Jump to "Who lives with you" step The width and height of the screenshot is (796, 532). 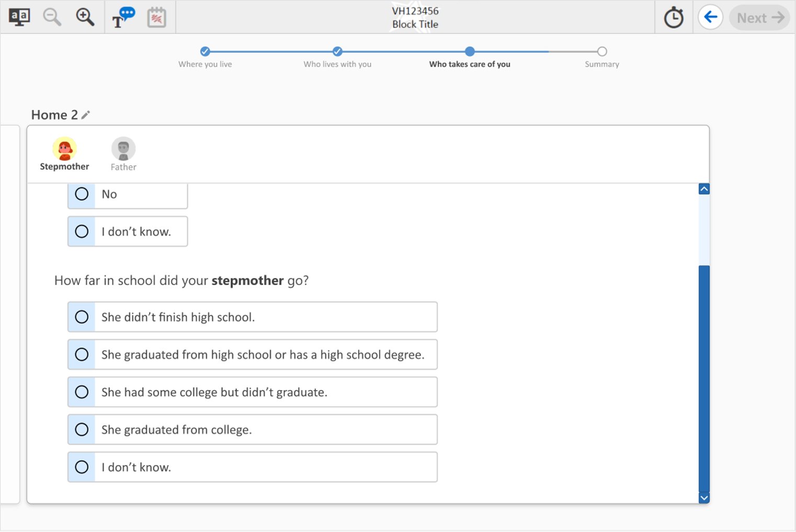pos(337,51)
